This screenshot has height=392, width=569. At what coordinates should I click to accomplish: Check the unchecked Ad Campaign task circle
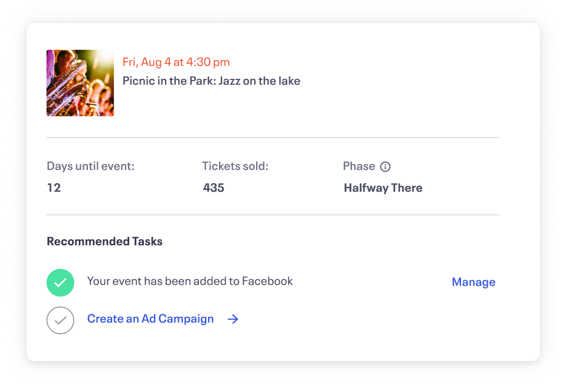pyautogui.click(x=60, y=320)
